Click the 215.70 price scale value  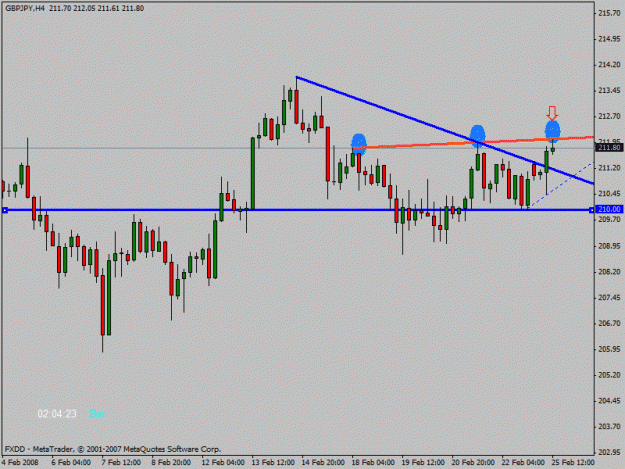pyautogui.click(x=609, y=14)
